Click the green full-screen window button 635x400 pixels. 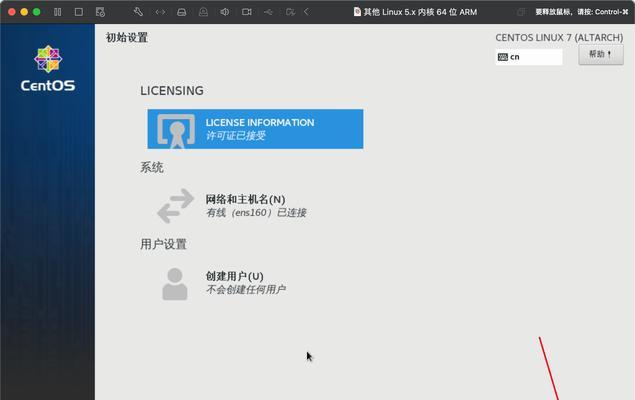click(36, 12)
